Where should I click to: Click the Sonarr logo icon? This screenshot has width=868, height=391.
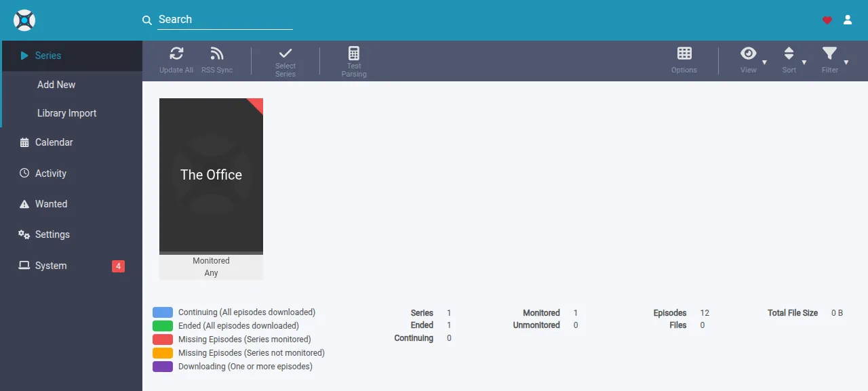coord(24,20)
